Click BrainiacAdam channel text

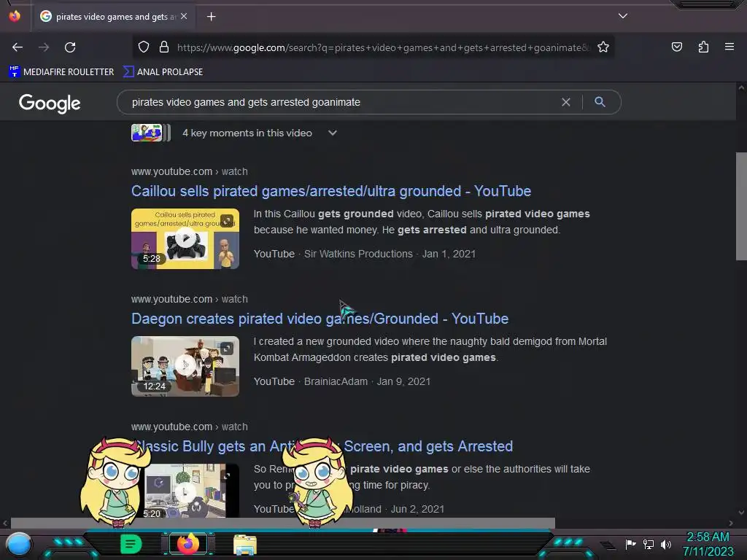336,381
